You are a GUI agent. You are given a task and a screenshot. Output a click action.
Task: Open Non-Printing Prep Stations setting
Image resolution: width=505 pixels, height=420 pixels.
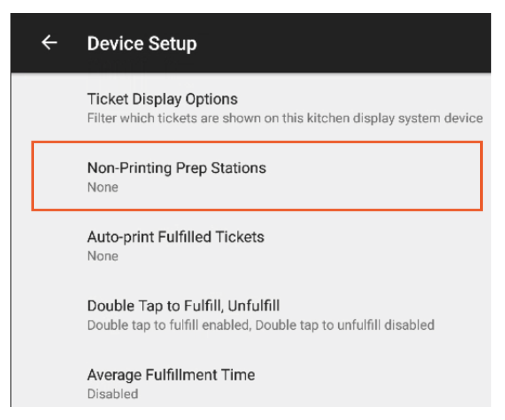coord(177,168)
